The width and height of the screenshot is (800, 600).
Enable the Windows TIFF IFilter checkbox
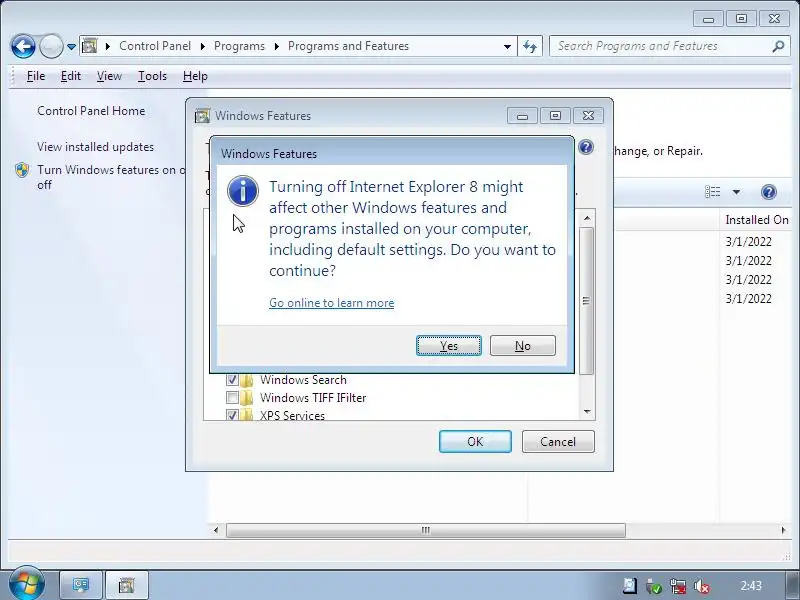pos(232,397)
